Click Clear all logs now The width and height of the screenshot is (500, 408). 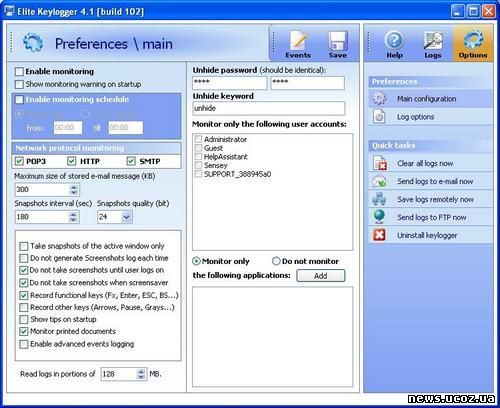coord(430,163)
